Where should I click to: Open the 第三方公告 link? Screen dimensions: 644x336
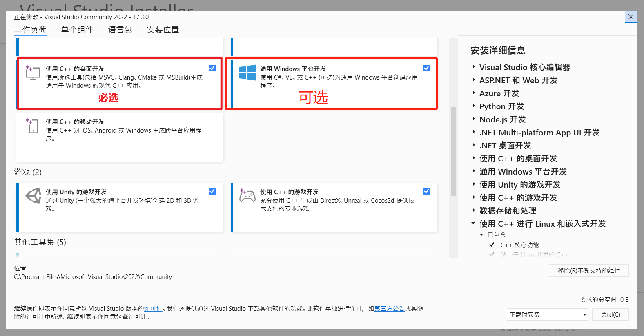389,309
